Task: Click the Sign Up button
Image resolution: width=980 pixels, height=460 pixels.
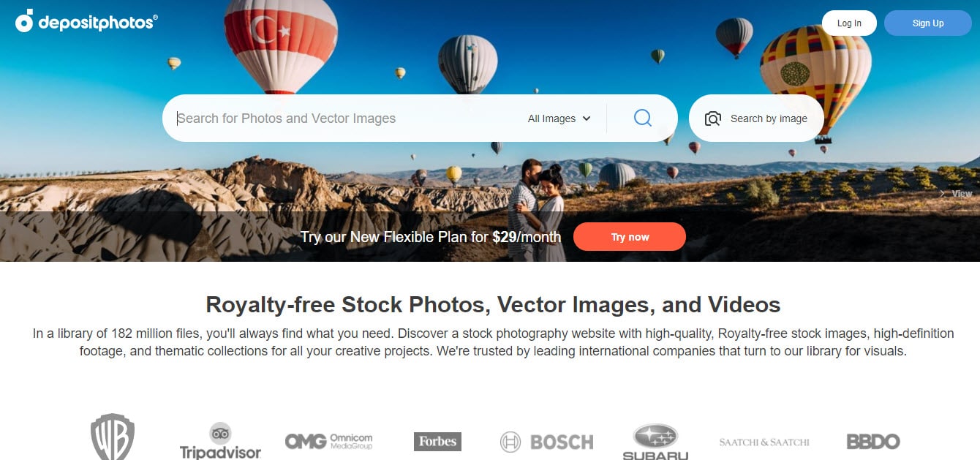Action: pos(928,23)
